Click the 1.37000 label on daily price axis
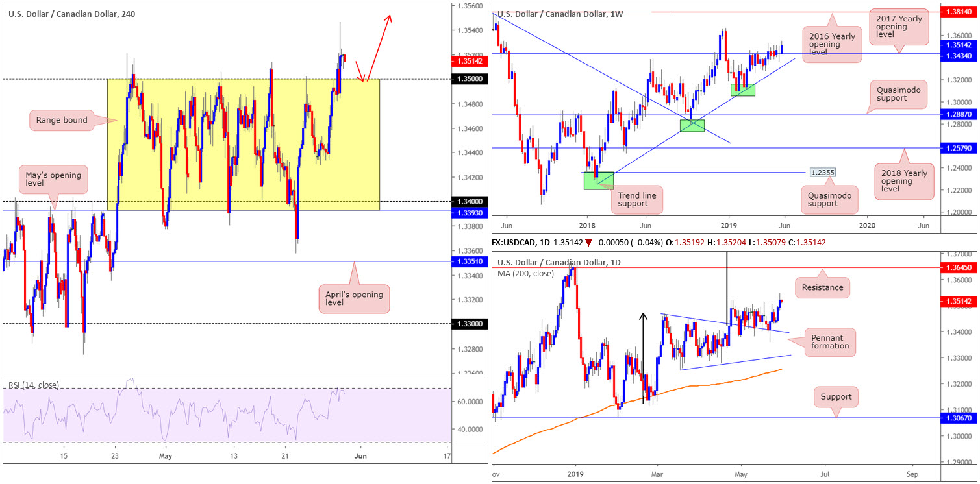980x484 pixels. click(x=959, y=254)
